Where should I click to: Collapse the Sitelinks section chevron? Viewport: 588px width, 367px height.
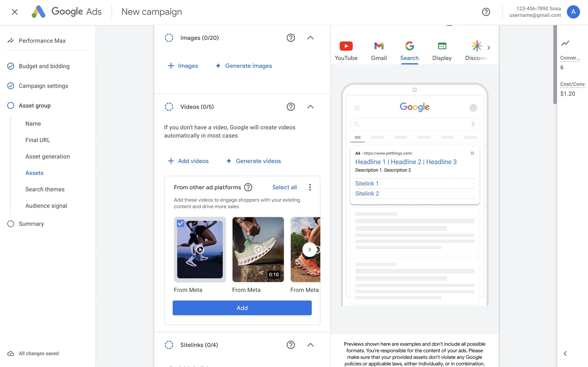pyautogui.click(x=310, y=345)
